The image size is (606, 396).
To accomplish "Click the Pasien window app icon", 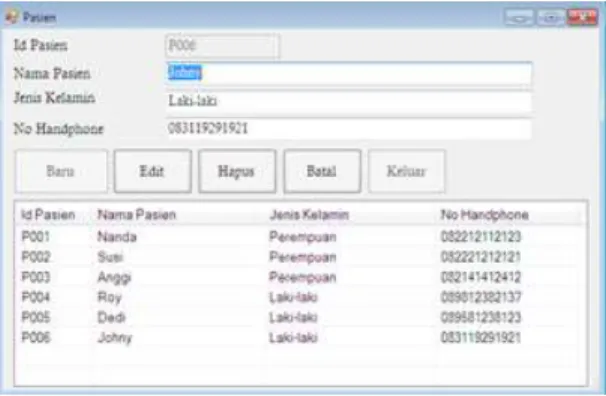I will 11,17.
